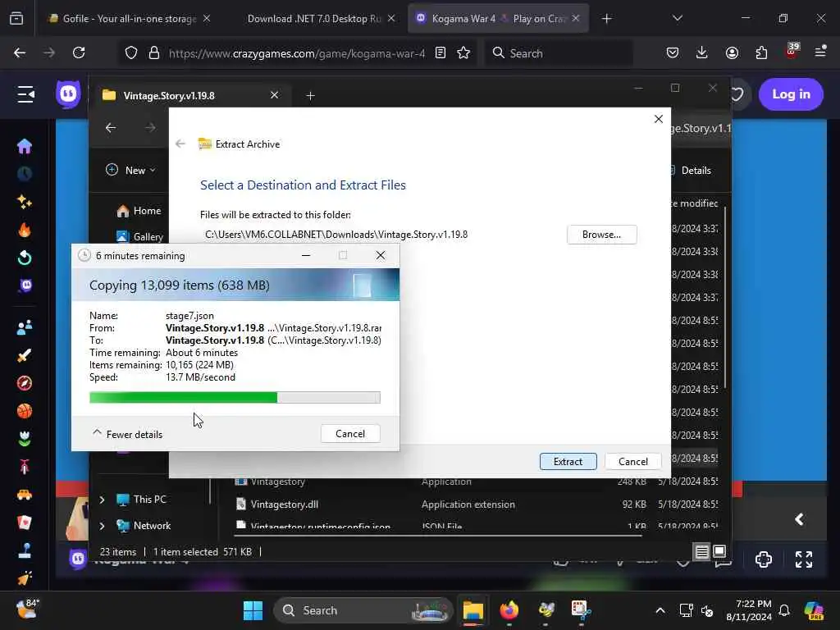Open Firefox downloads panel

[702, 52]
